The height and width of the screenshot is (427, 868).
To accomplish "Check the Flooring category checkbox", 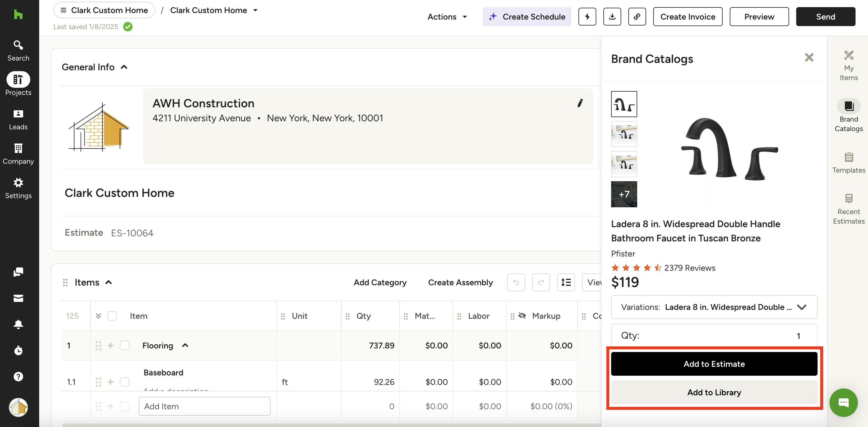I will (125, 345).
